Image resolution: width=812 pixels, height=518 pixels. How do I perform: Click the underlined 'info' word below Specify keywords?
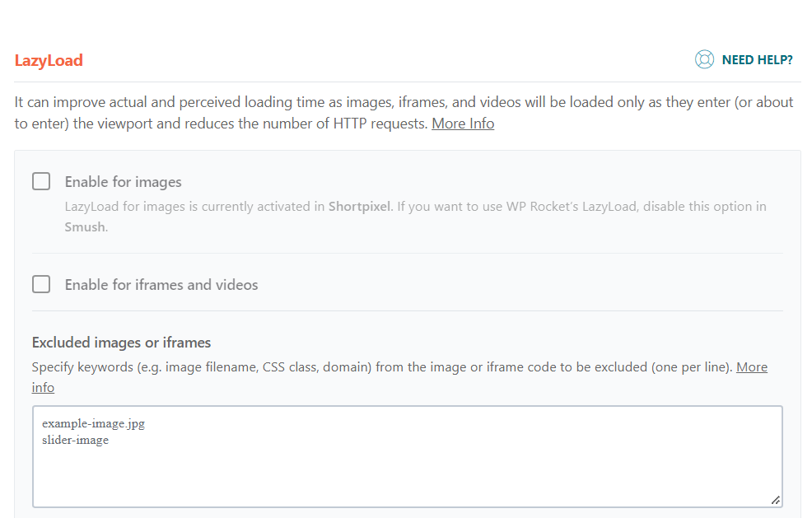tap(43, 387)
